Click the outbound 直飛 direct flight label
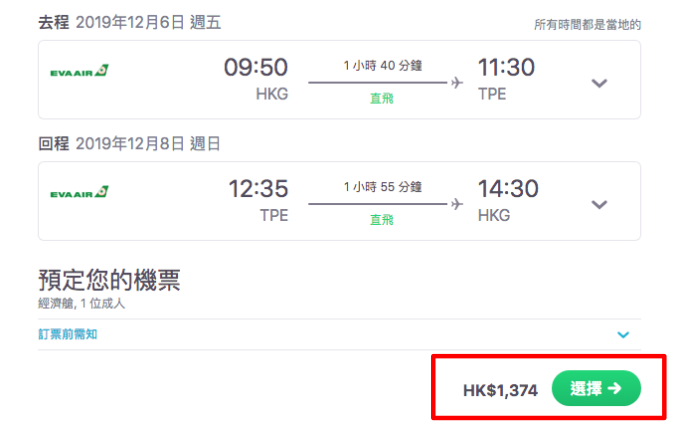680x425 pixels. tap(382, 98)
